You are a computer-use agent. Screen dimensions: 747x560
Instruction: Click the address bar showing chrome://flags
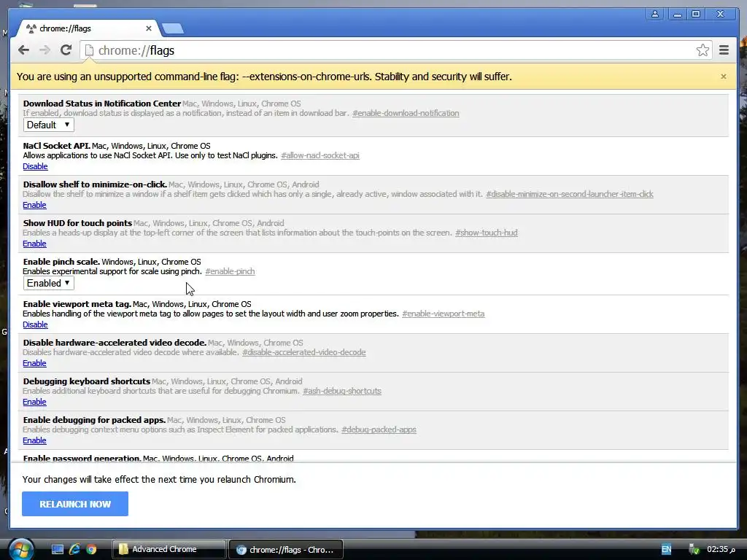395,50
